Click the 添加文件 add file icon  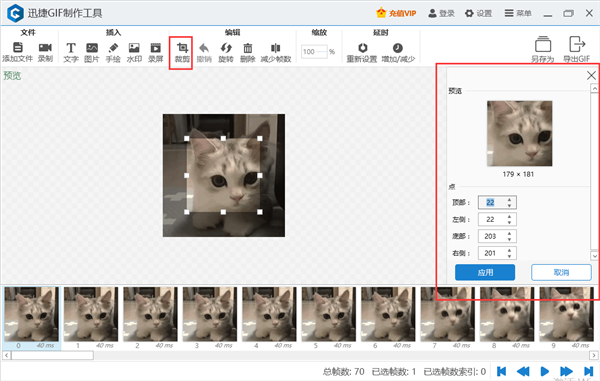point(18,47)
